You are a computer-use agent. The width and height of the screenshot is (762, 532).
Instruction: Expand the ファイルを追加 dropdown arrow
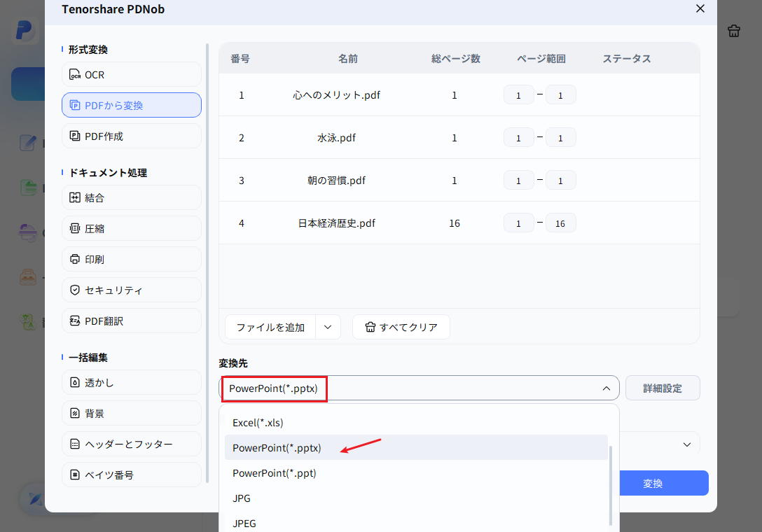click(328, 327)
